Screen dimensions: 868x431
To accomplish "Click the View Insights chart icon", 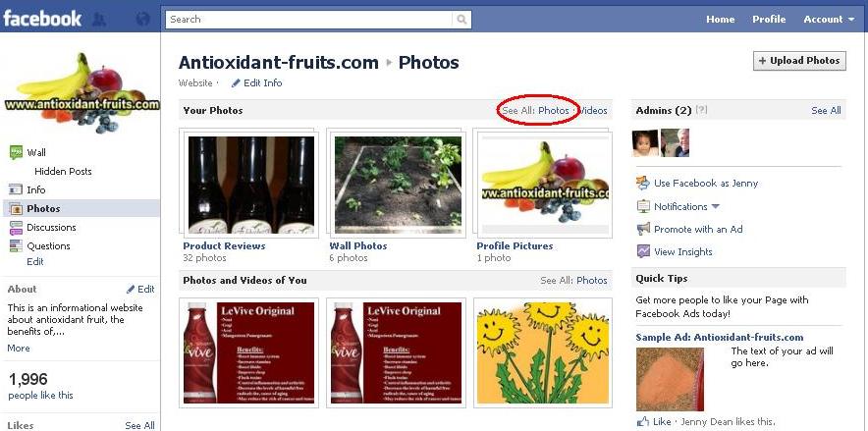I will (643, 251).
